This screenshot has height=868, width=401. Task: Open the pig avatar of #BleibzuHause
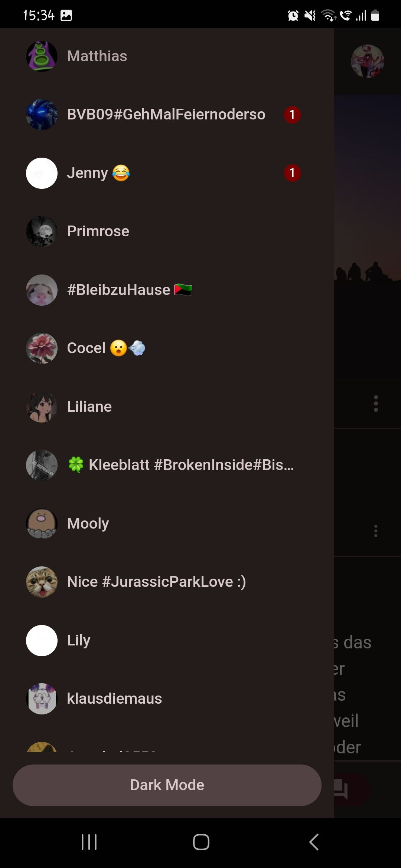[42, 290]
